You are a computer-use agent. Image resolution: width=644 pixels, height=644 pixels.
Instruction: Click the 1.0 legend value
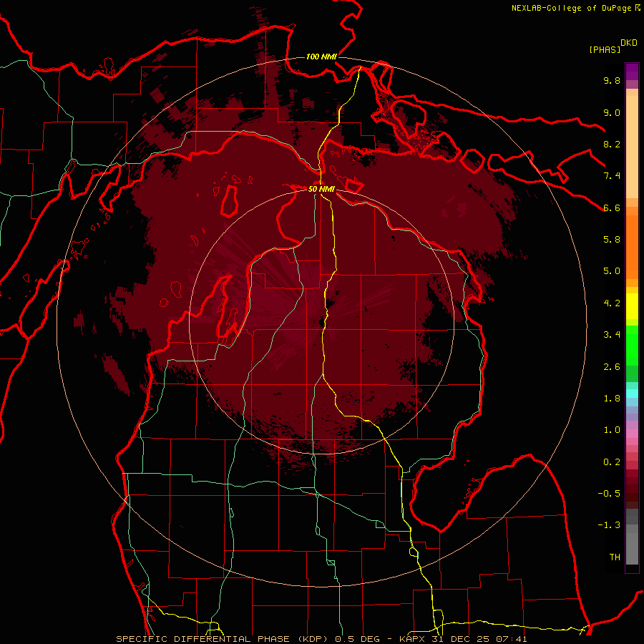click(x=612, y=429)
